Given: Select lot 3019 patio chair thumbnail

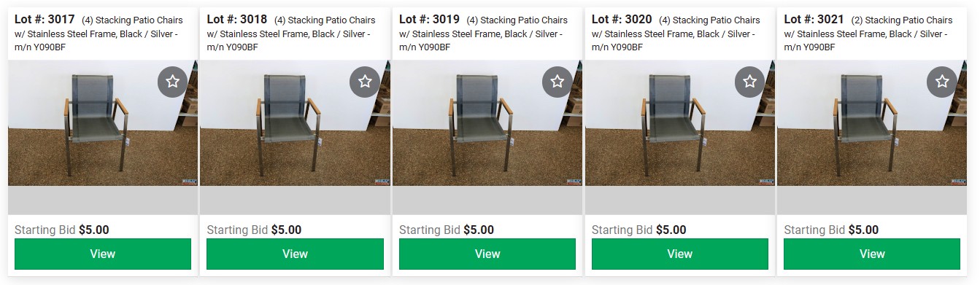Looking at the screenshot, I should [x=487, y=123].
